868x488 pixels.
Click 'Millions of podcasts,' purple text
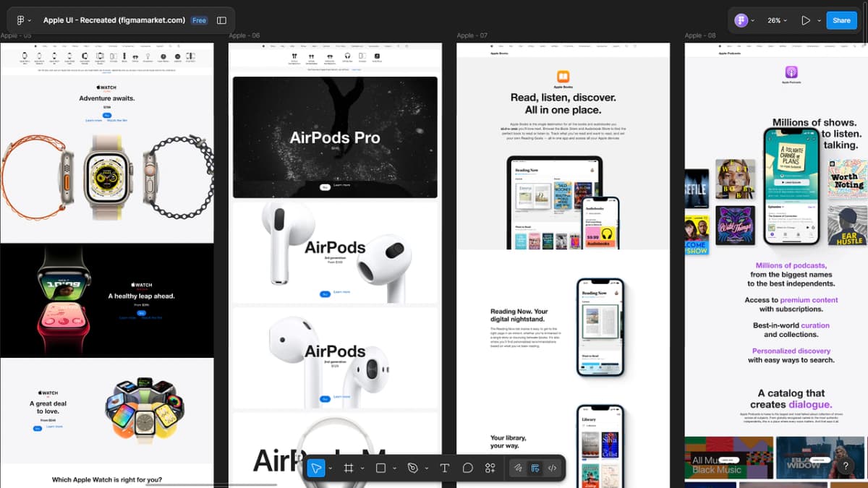(791, 265)
